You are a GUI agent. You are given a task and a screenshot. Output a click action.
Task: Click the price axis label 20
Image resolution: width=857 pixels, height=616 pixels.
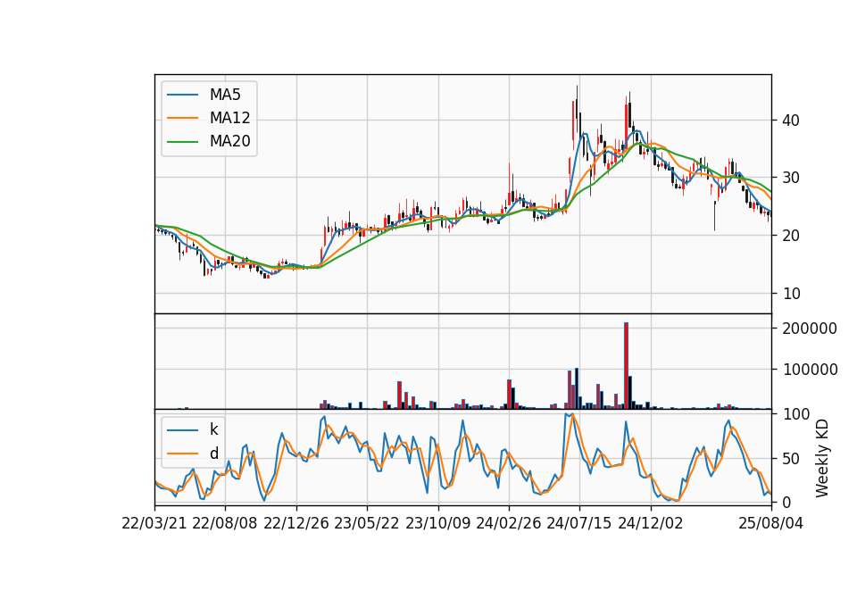pyautogui.click(x=791, y=236)
